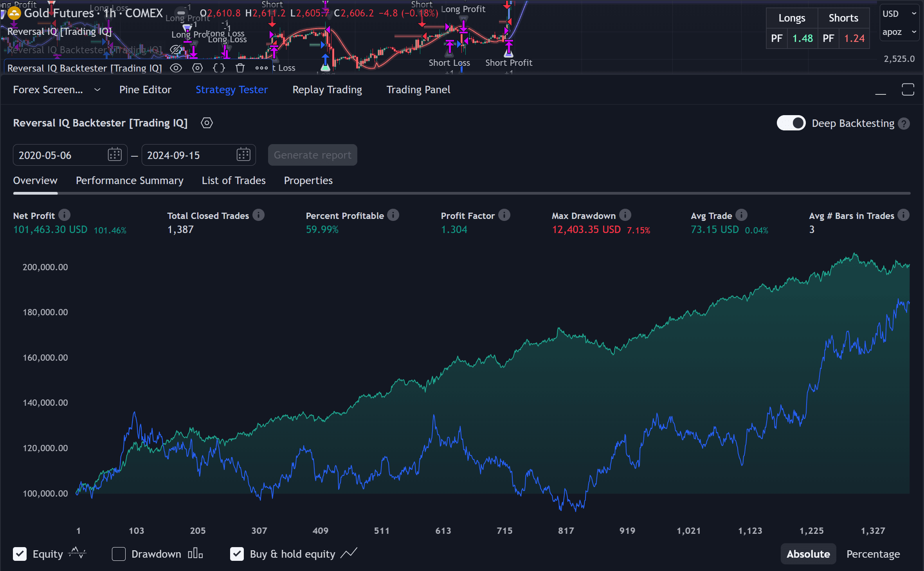The width and height of the screenshot is (924, 571).
Task: Unhide the dimmed Reversal IQ Backtester indicator
Action: (x=176, y=50)
